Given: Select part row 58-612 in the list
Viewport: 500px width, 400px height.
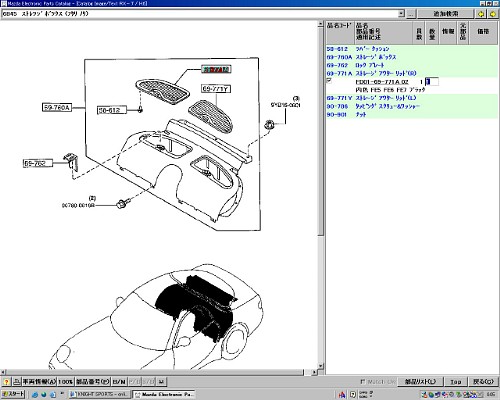Looking at the screenshot, I should (x=411, y=49).
